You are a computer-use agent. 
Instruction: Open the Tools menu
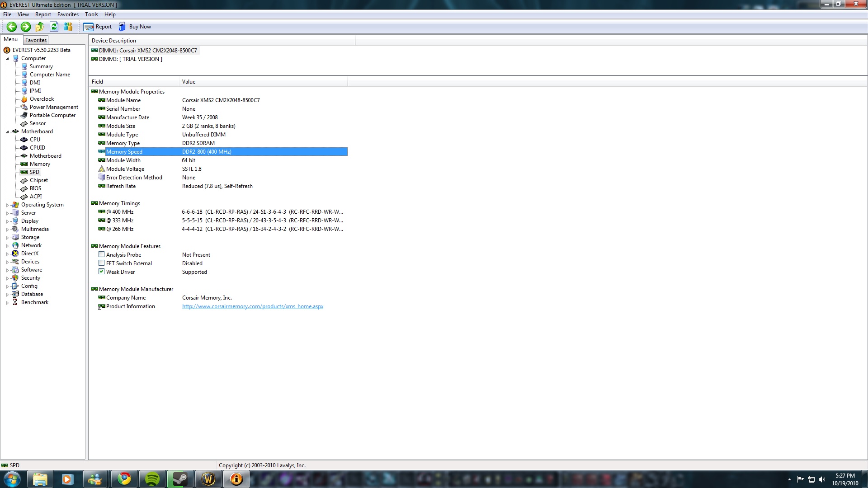click(x=91, y=14)
